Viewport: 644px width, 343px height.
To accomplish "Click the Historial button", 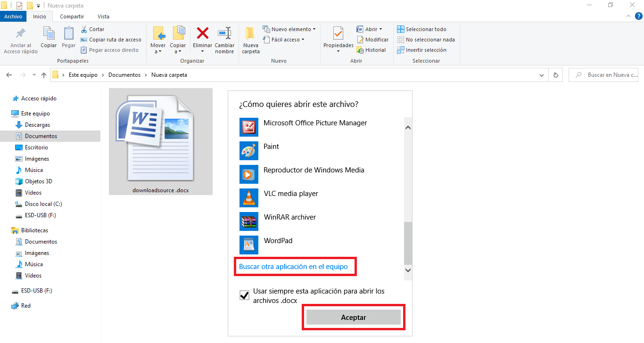I will [371, 50].
